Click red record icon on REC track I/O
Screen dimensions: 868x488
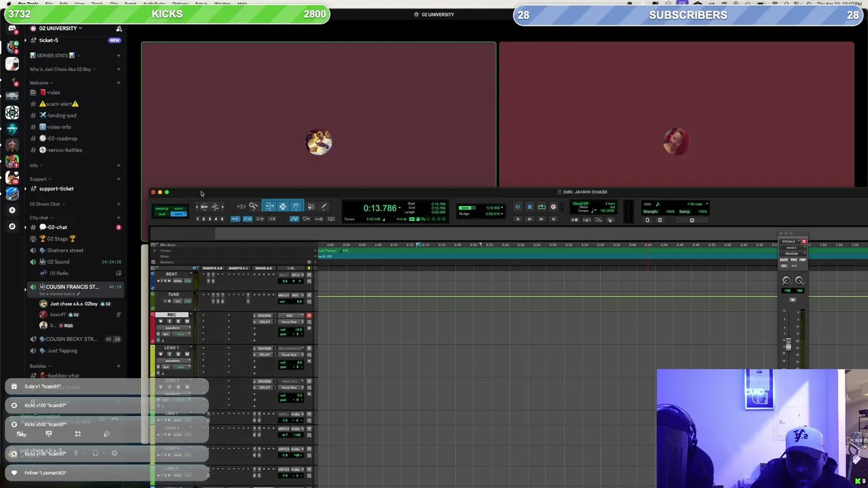[x=309, y=316]
